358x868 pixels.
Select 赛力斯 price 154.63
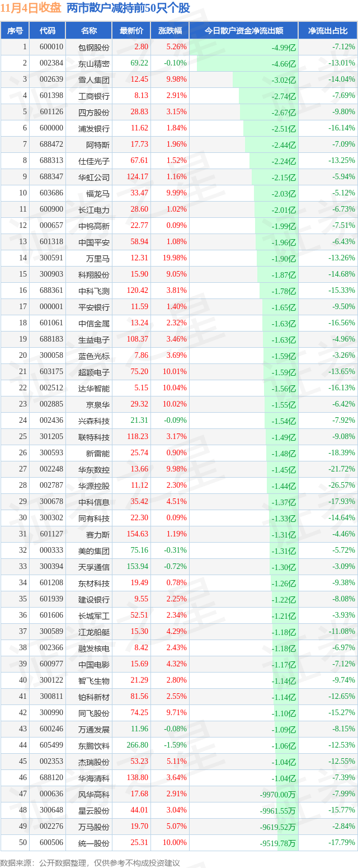(x=138, y=535)
